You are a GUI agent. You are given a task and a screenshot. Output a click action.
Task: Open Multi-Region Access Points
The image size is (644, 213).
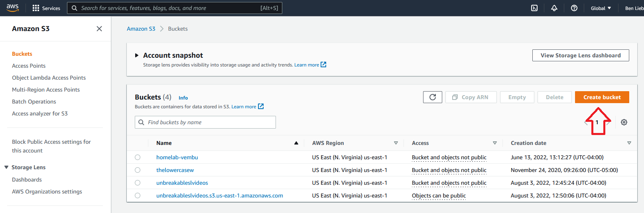(x=46, y=90)
